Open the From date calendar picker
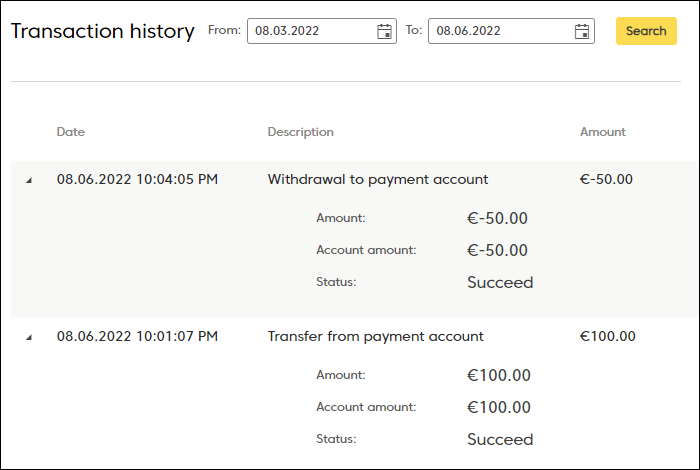The height and width of the screenshot is (470, 700). pos(384,31)
